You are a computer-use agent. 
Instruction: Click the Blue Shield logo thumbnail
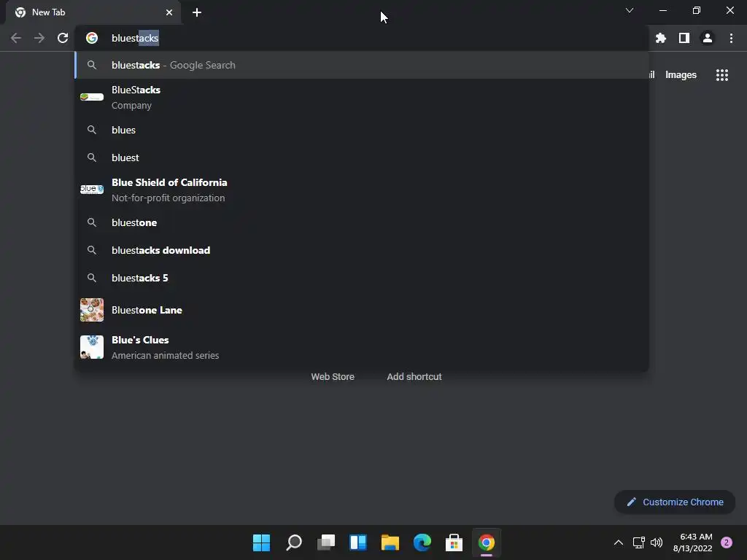[92, 189]
